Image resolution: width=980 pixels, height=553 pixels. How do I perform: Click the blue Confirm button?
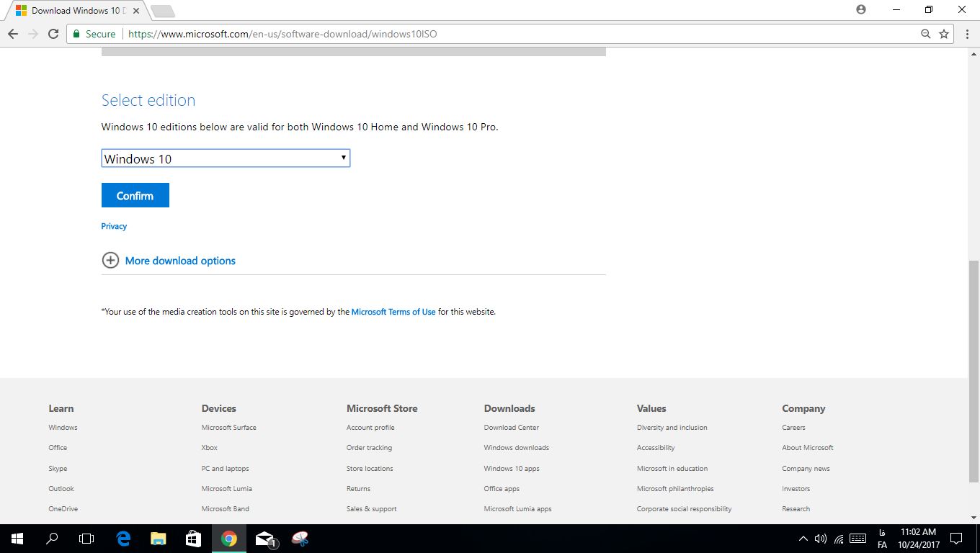pyautogui.click(x=135, y=195)
